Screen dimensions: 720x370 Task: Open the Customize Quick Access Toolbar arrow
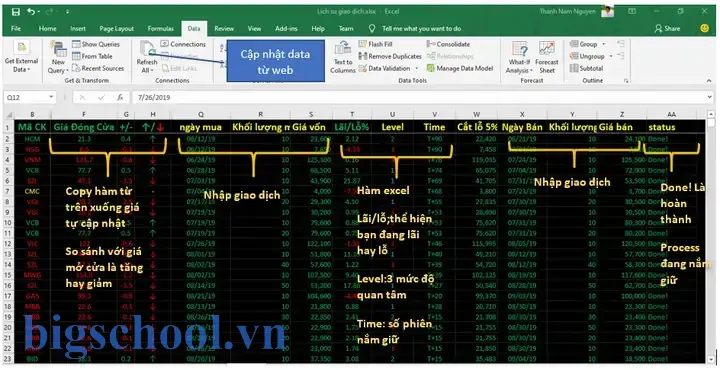click(67, 11)
